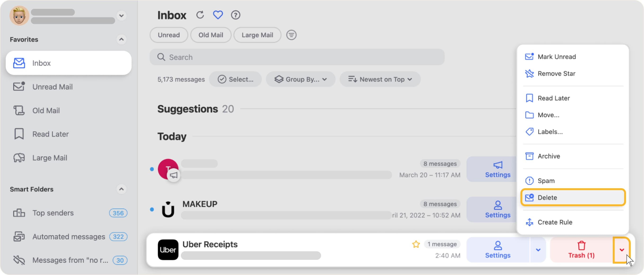Click the Trash (1) button
This screenshot has height=275, width=644.
(x=581, y=250)
